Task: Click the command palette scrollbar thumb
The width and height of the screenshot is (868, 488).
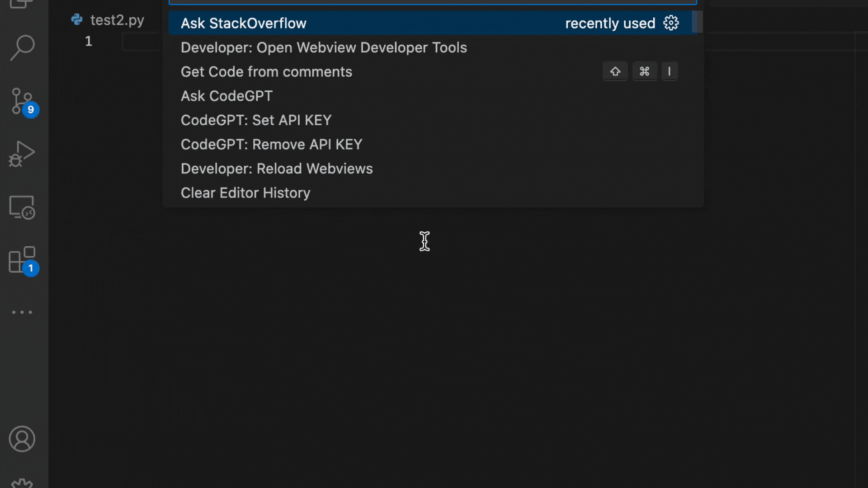Action: (697, 22)
